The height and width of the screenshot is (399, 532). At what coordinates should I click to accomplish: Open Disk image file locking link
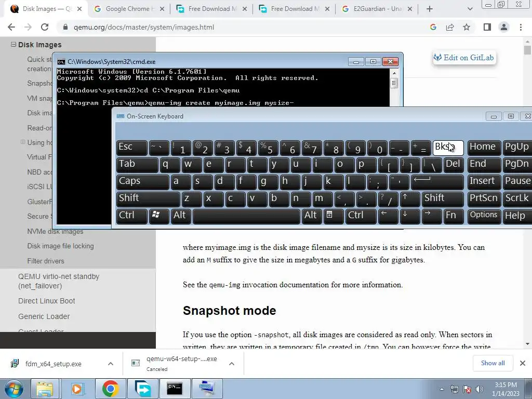pyautogui.click(x=60, y=246)
